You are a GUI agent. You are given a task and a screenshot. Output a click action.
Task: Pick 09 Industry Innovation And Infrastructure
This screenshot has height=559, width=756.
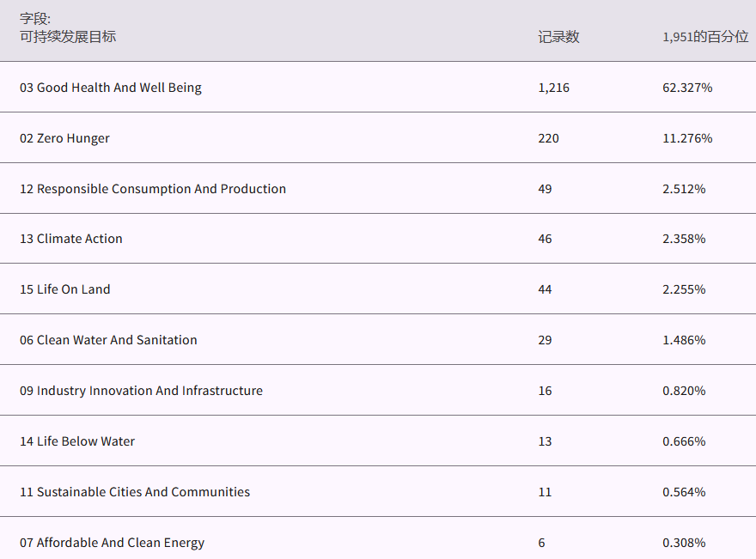(141, 391)
